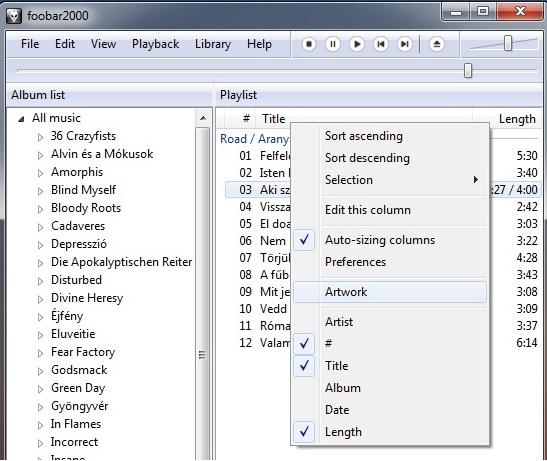Select Godsmack in album list
The width and height of the screenshot is (547, 461).
pyautogui.click(x=79, y=370)
